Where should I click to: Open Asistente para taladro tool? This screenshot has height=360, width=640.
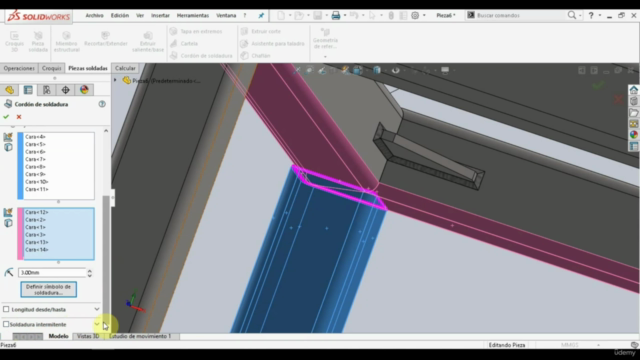coord(273,43)
